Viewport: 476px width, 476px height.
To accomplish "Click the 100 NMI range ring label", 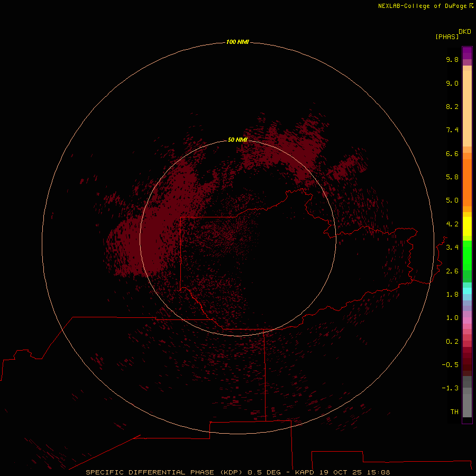I will click(237, 42).
